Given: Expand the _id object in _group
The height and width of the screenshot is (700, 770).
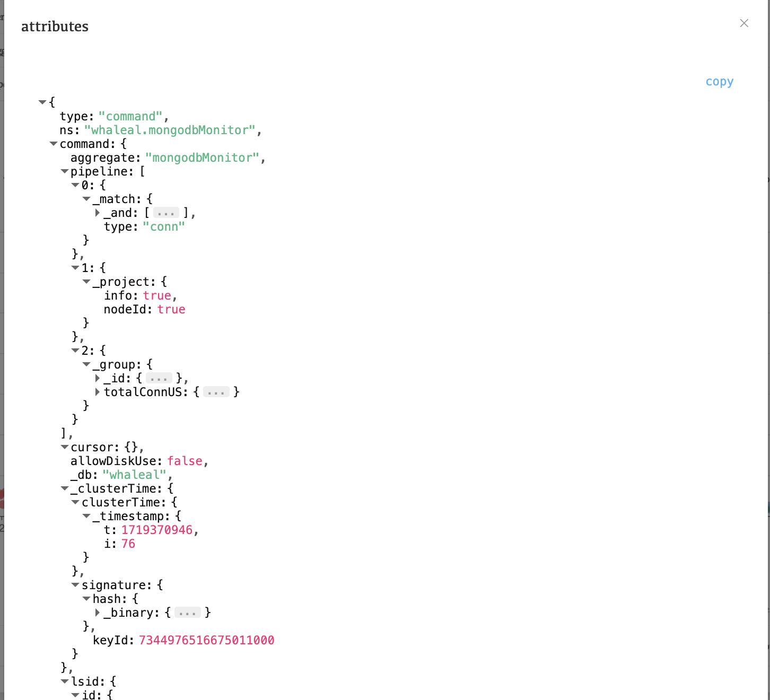Looking at the screenshot, I should pyautogui.click(x=98, y=378).
